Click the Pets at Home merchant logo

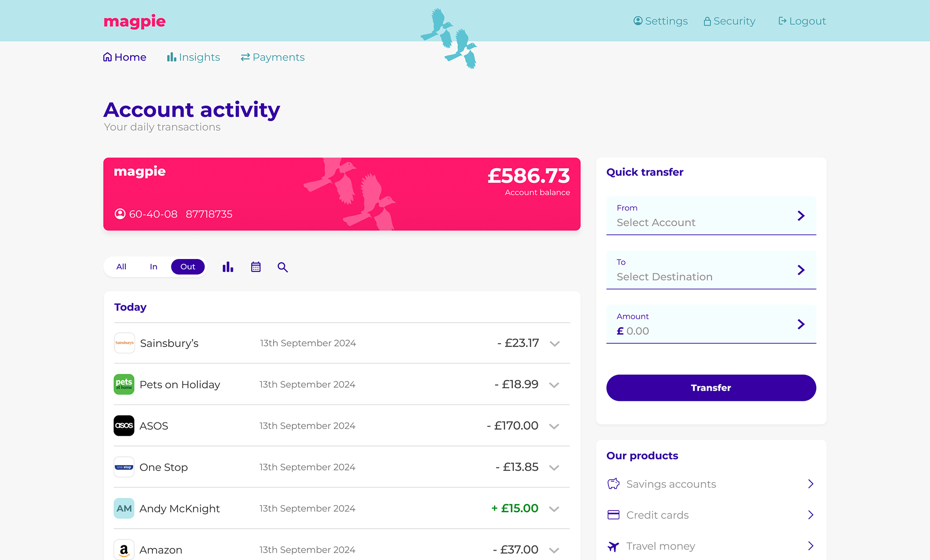[124, 384]
